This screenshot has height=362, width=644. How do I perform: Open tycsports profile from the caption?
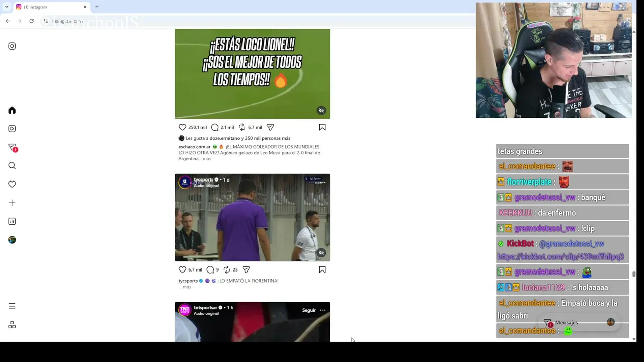tap(188, 281)
